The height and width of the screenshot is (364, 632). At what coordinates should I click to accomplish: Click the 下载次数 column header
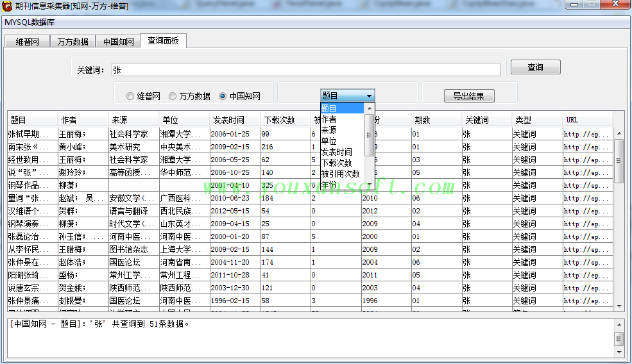point(286,120)
